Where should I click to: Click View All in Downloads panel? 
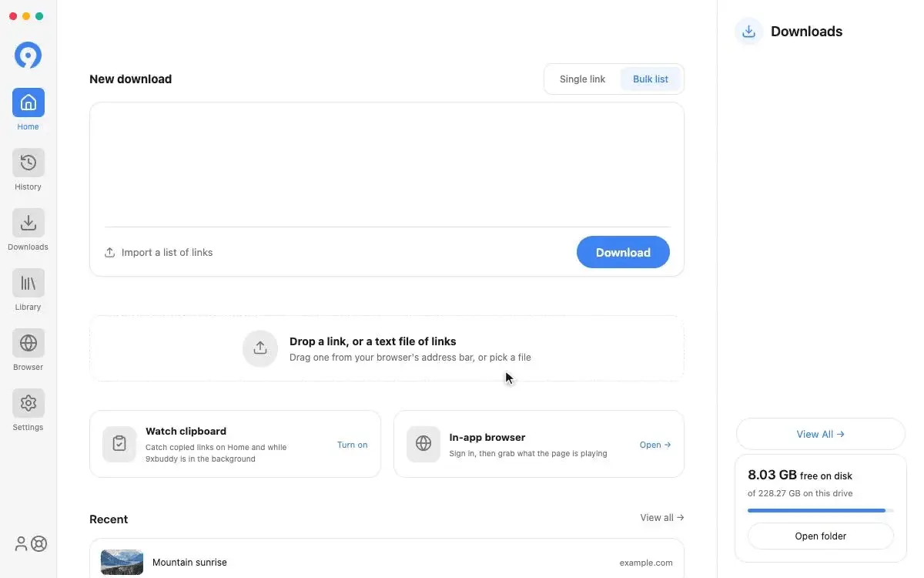[821, 434]
